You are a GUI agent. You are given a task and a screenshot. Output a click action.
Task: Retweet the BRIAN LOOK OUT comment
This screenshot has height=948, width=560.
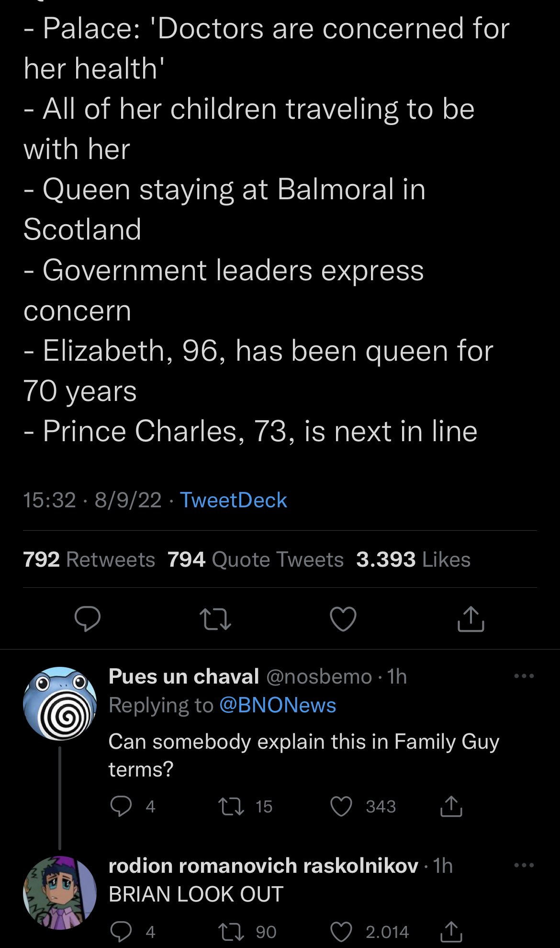click(231, 931)
